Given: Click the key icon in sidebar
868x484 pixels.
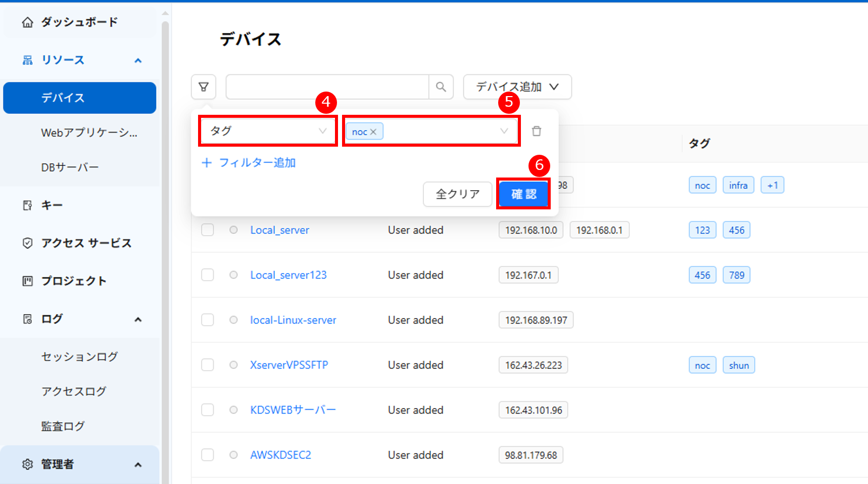Looking at the screenshot, I should click(x=28, y=205).
